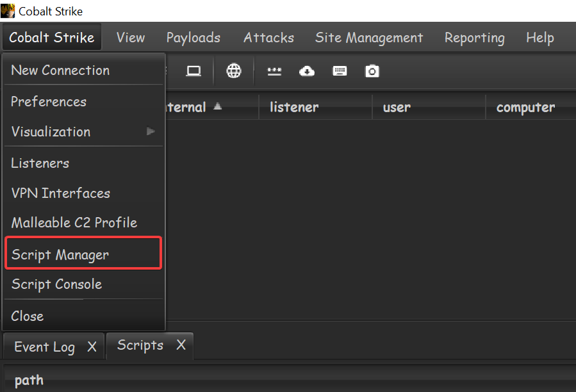576x392 pixels.
Task: Open the Payloads menu
Action: [x=193, y=38]
